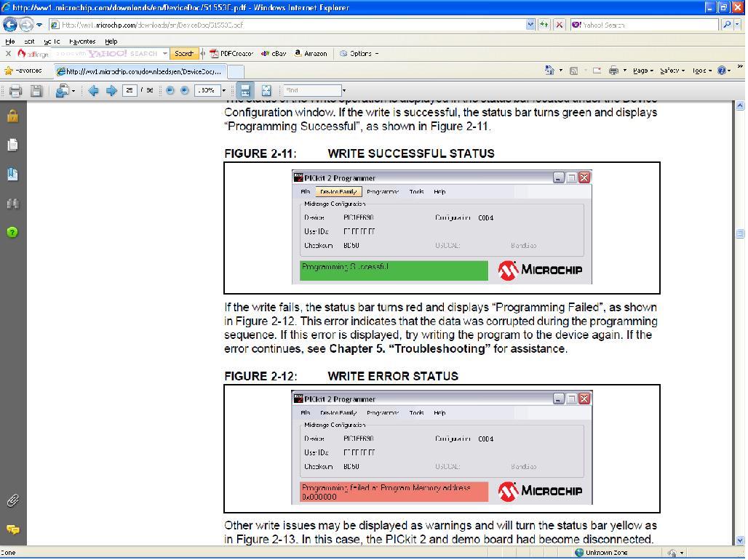Zoom in with the plus button
The height and width of the screenshot is (560, 748).
(185, 90)
